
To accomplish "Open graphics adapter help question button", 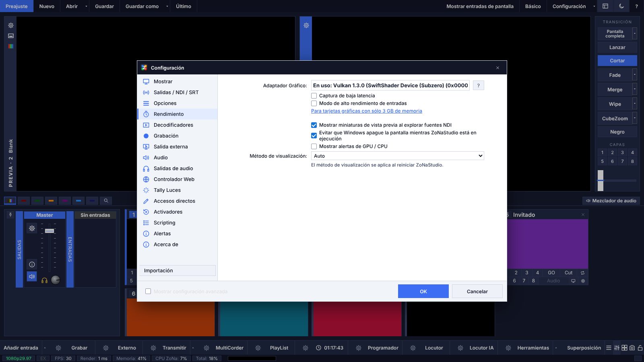I will tap(478, 85).
